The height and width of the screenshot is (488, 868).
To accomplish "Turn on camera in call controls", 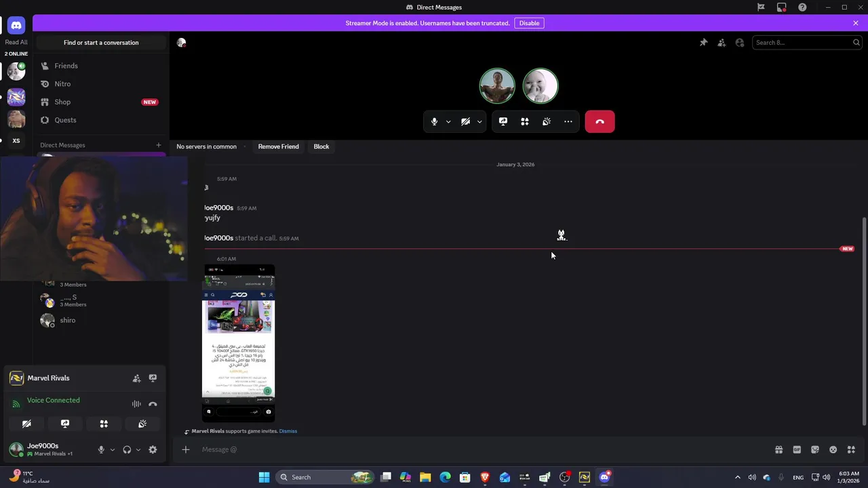I will [x=465, y=122].
